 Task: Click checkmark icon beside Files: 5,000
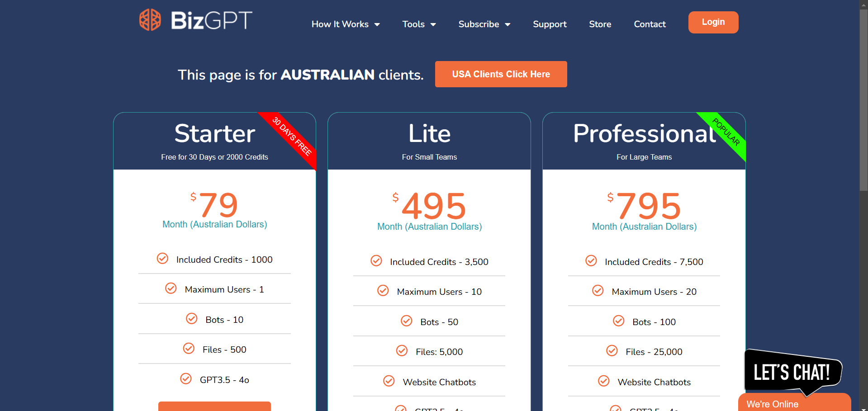(402, 350)
